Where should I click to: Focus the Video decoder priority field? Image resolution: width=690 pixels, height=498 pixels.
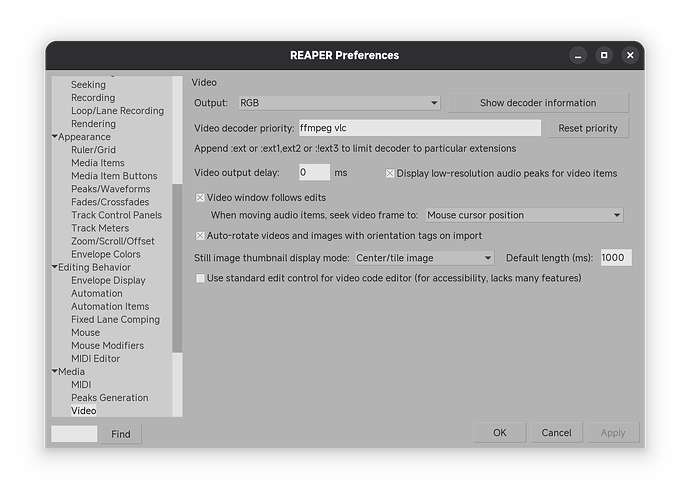coord(420,128)
